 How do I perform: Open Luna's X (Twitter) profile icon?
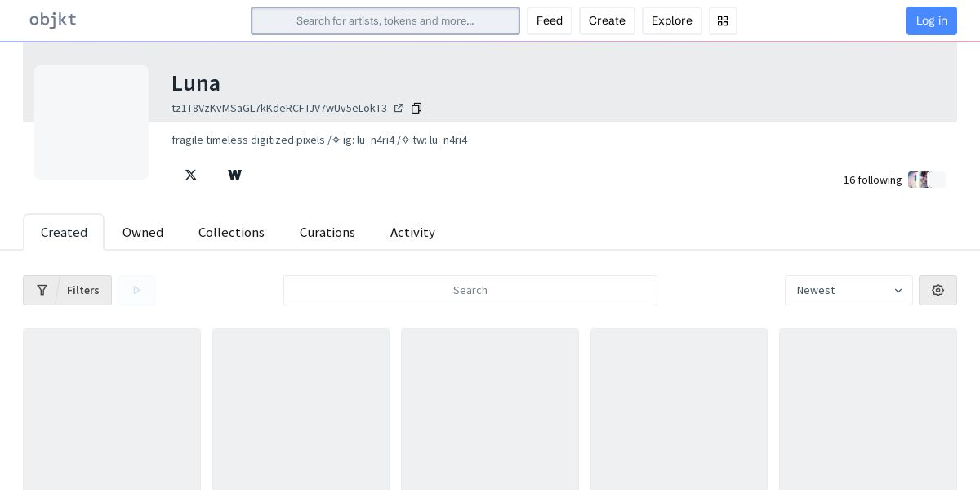(x=191, y=175)
